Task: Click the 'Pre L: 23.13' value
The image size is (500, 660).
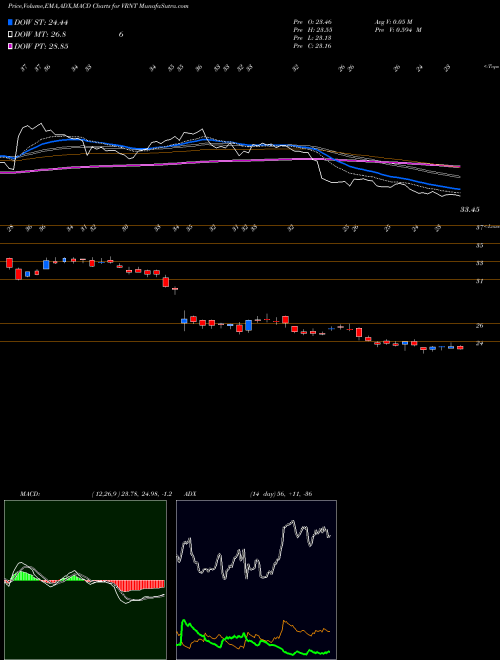Action: pyautogui.click(x=312, y=38)
